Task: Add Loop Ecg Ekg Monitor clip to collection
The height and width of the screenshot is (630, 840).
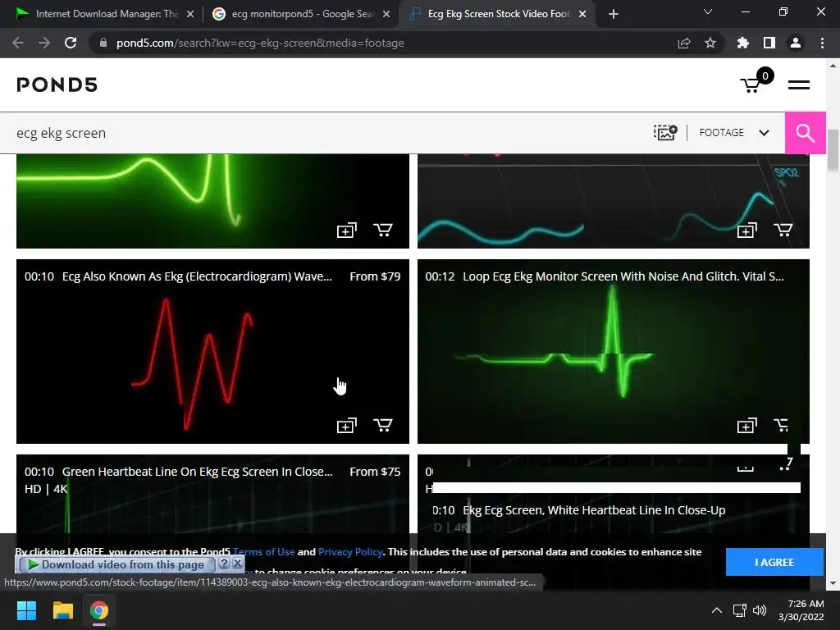Action: click(x=746, y=426)
